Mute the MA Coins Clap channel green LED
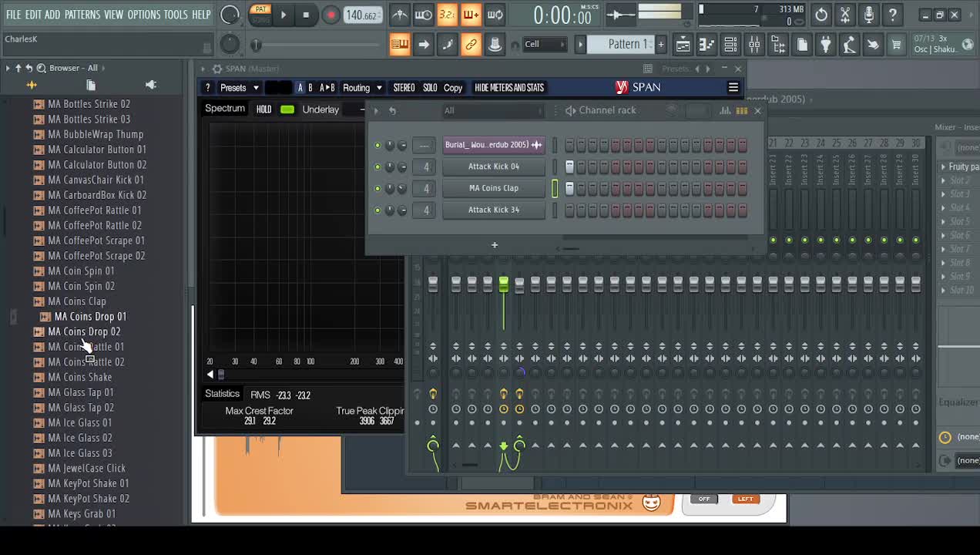This screenshot has width=980, height=555. point(378,188)
